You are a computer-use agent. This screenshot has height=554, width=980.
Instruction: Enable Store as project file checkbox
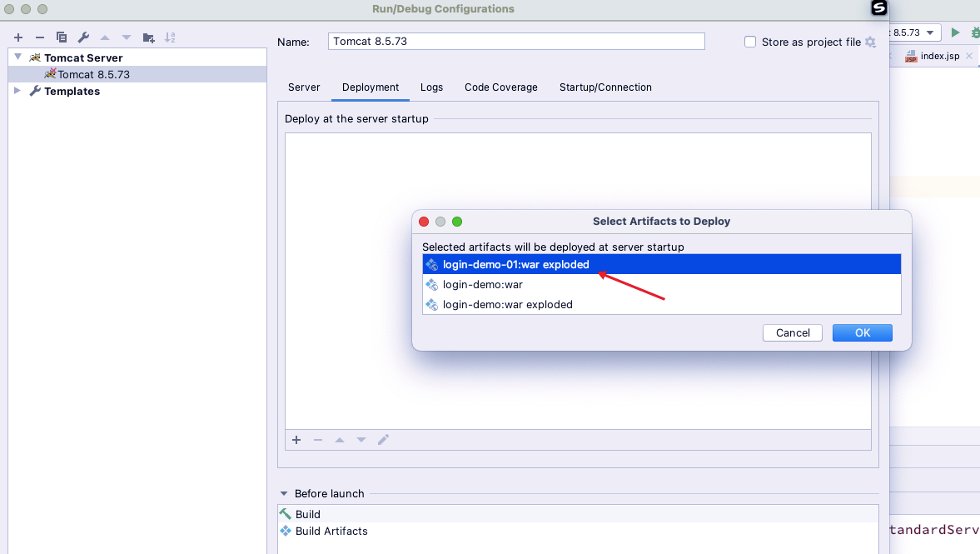[x=750, y=42]
